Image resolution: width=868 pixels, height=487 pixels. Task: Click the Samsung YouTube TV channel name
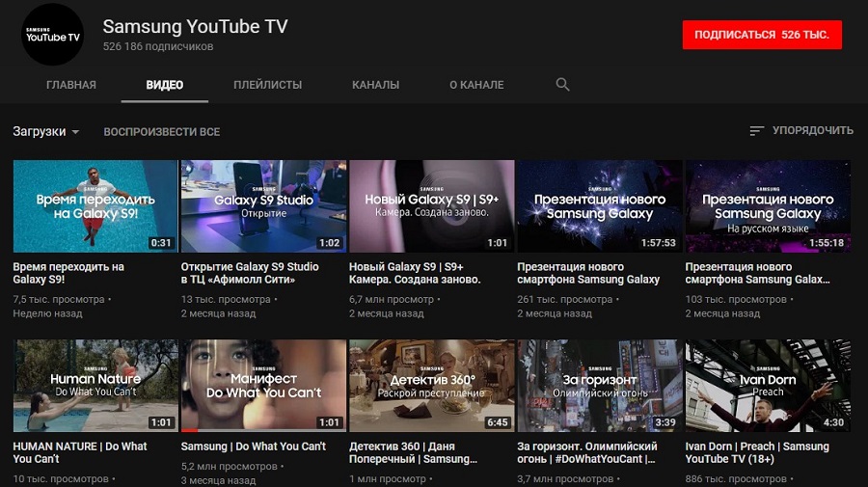195,26
